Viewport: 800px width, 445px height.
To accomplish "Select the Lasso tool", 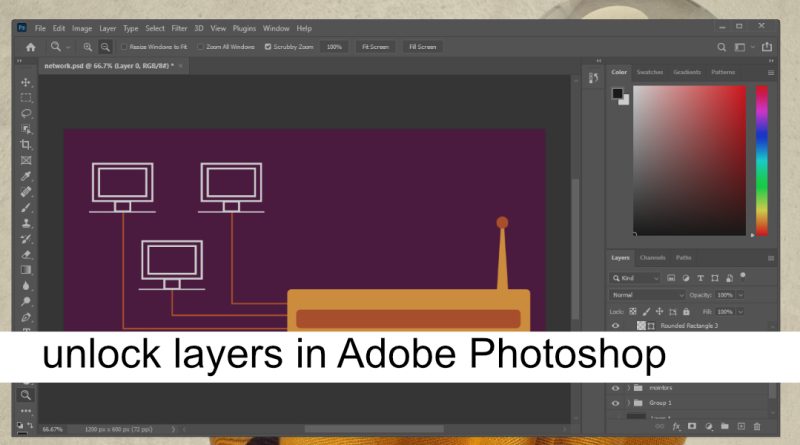I will click(x=26, y=113).
